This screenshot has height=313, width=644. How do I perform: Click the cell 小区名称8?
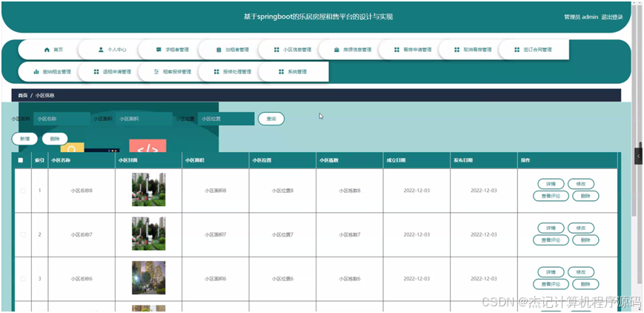click(x=82, y=191)
